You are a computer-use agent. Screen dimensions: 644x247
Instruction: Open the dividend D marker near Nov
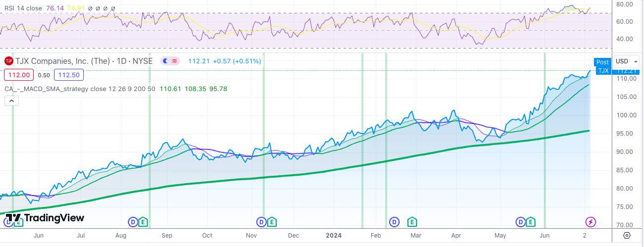[261, 222]
